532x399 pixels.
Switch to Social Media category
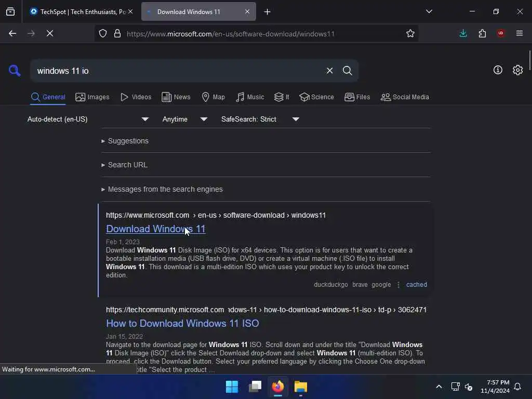pyautogui.click(x=405, y=97)
